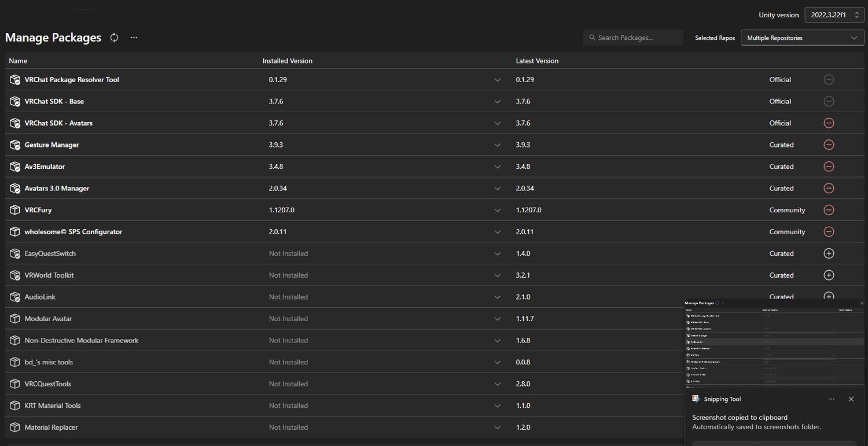
Task: Select the Avatars 3.0 Manager row name
Action: (x=57, y=189)
